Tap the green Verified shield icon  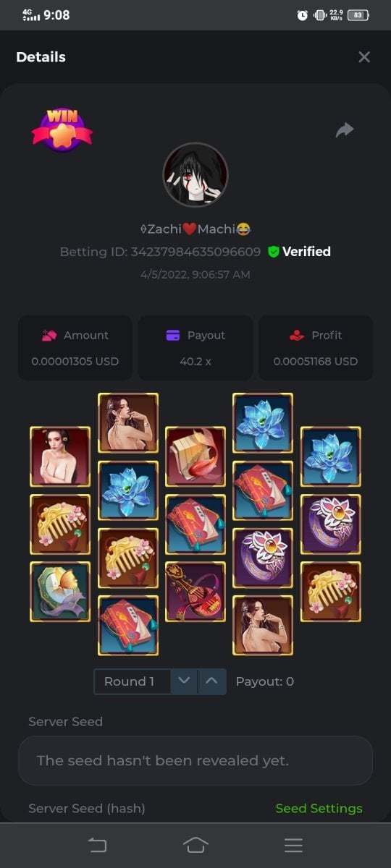[x=273, y=252]
